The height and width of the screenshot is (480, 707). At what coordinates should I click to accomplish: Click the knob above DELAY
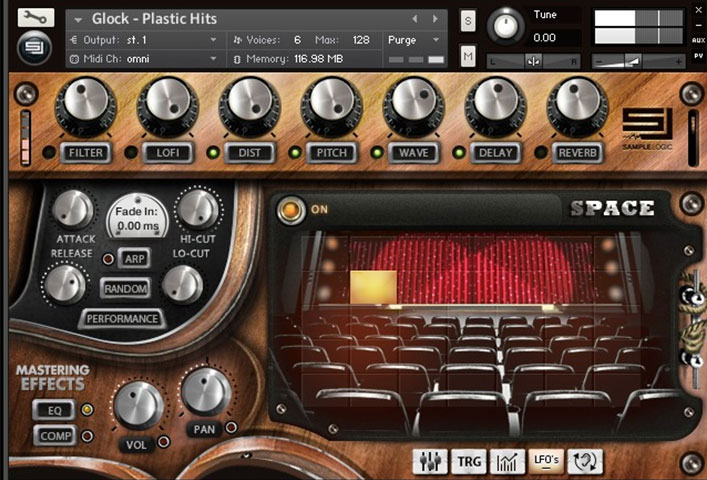496,104
